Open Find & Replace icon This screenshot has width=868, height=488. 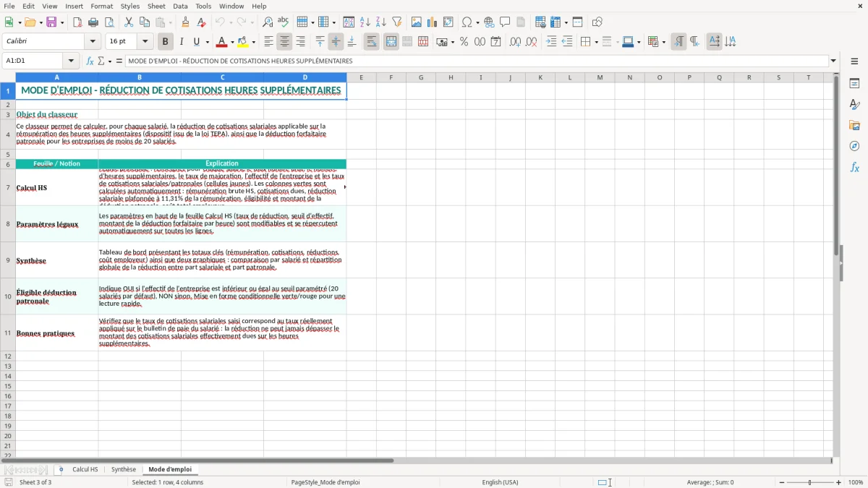click(x=267, y=22)
